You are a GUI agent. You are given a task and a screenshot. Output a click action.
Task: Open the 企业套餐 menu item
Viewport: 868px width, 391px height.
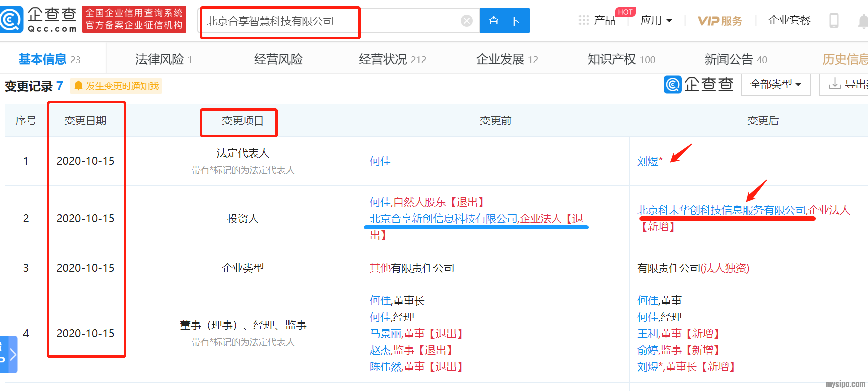[789, 20]
